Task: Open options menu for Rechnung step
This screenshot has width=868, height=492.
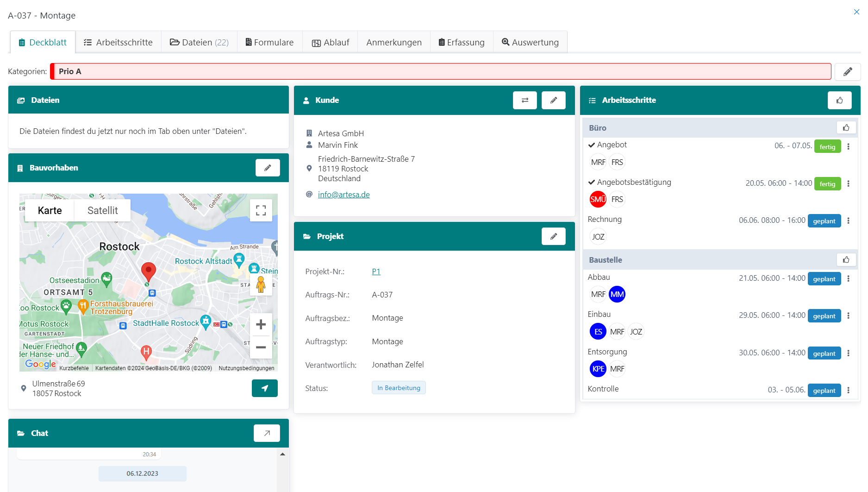Action: click(848, 221)
